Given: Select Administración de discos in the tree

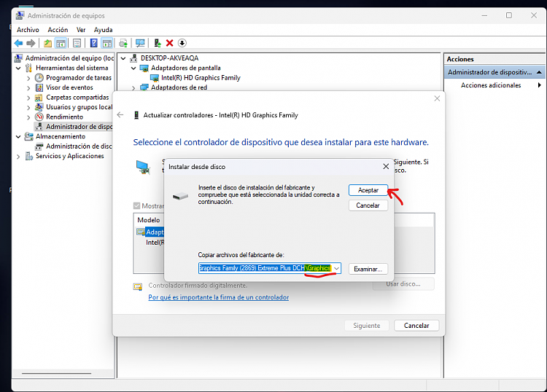Looking at the screenshot, I should coord(74,146).
